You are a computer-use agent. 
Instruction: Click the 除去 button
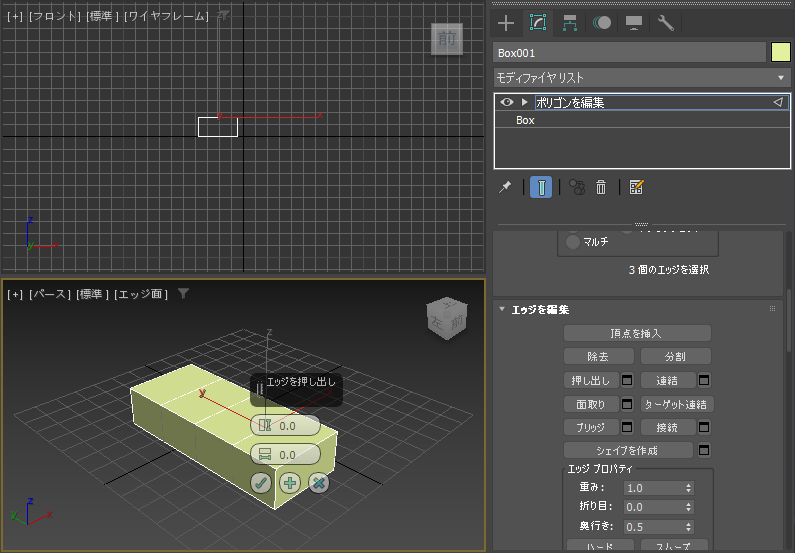coord(598,356)
